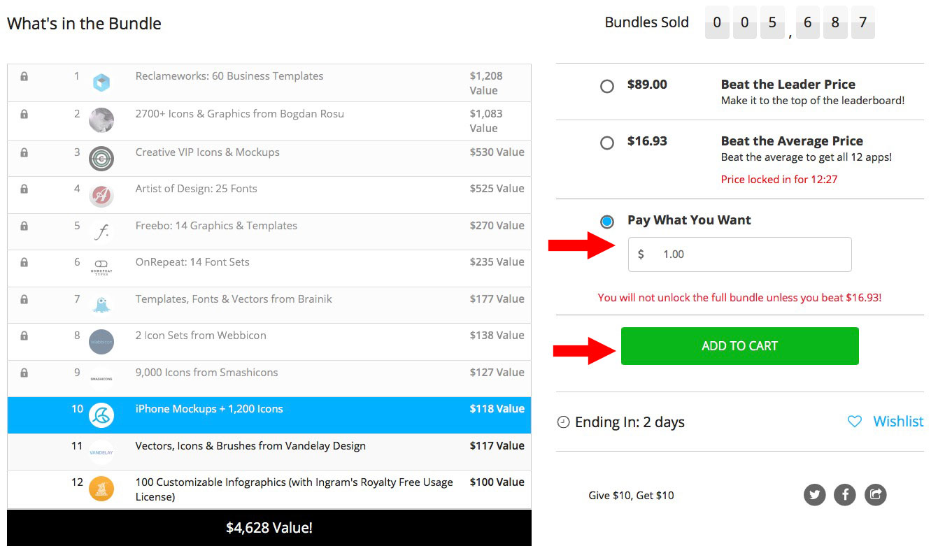
Task: Open 9,000 Icons from Smashicons
Action: click(x=207, y=373)
